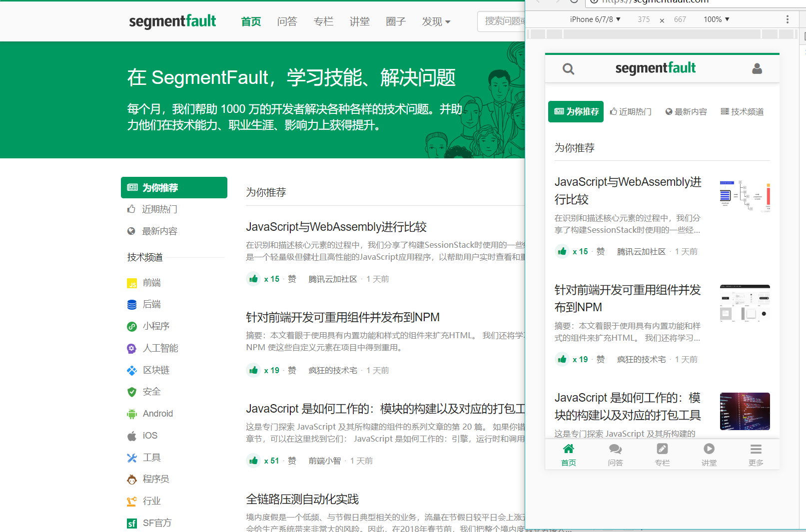
Task: Switch to 近期热门 tab in mobile preview
Action: coord(631,111)
